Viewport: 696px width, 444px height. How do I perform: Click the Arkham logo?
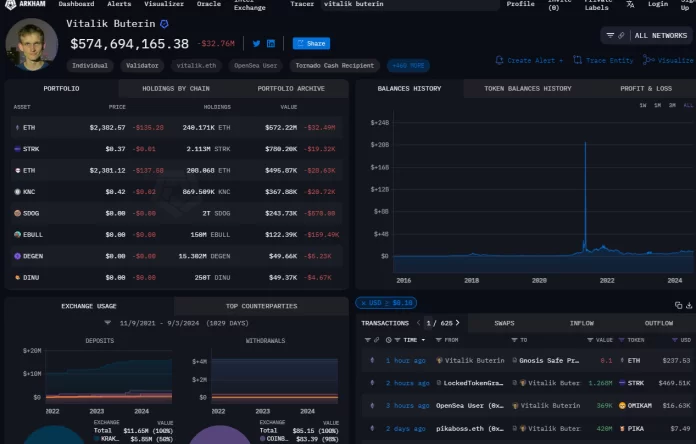tap(25, 5)
